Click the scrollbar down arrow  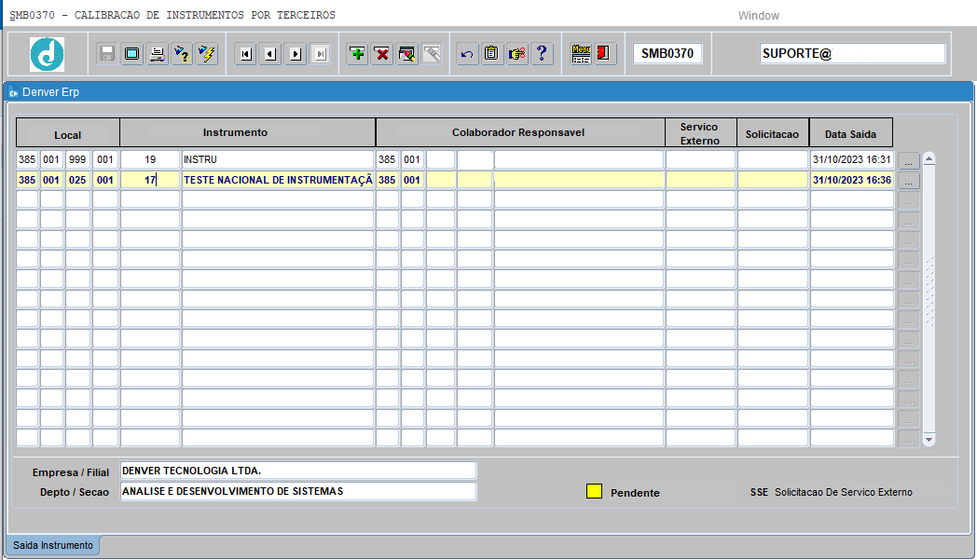pyautogui.click(x=929, y=440)
